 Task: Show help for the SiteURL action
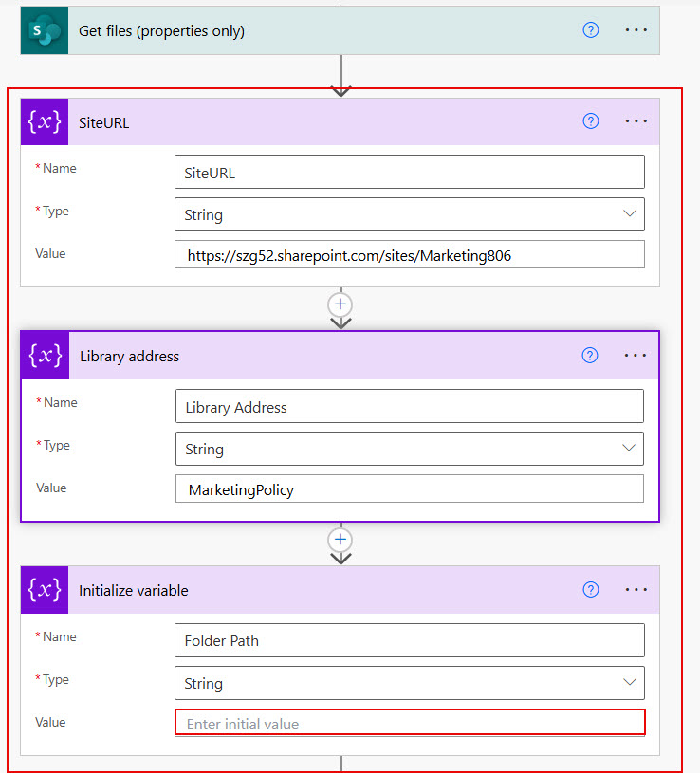(591, 121)
